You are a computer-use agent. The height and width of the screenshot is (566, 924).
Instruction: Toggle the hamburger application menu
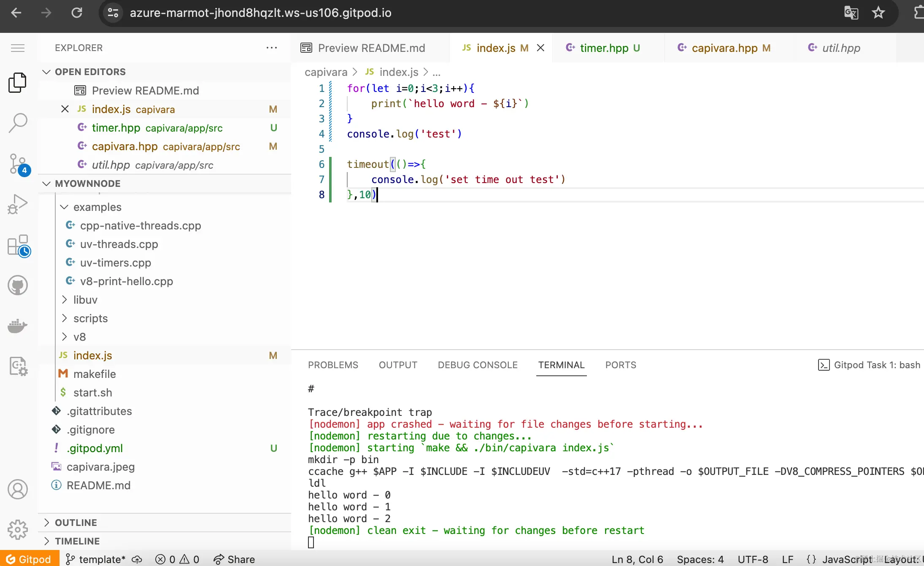(x=18, y=48)
